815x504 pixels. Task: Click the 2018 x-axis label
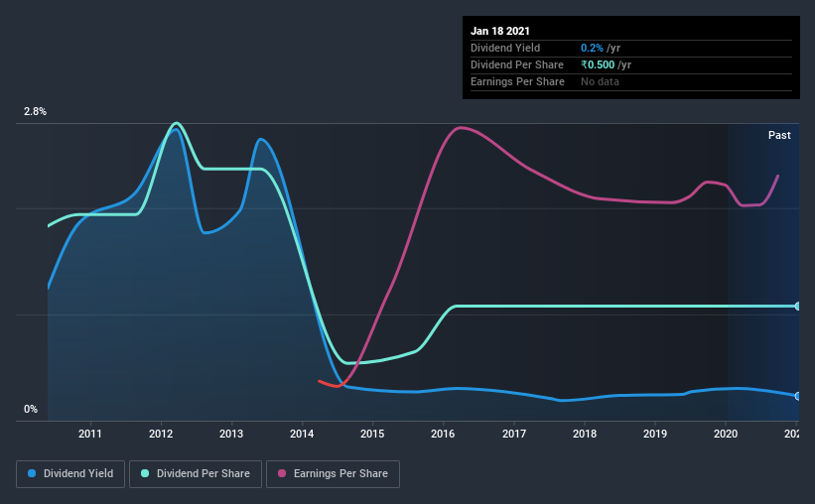(585, 434)
